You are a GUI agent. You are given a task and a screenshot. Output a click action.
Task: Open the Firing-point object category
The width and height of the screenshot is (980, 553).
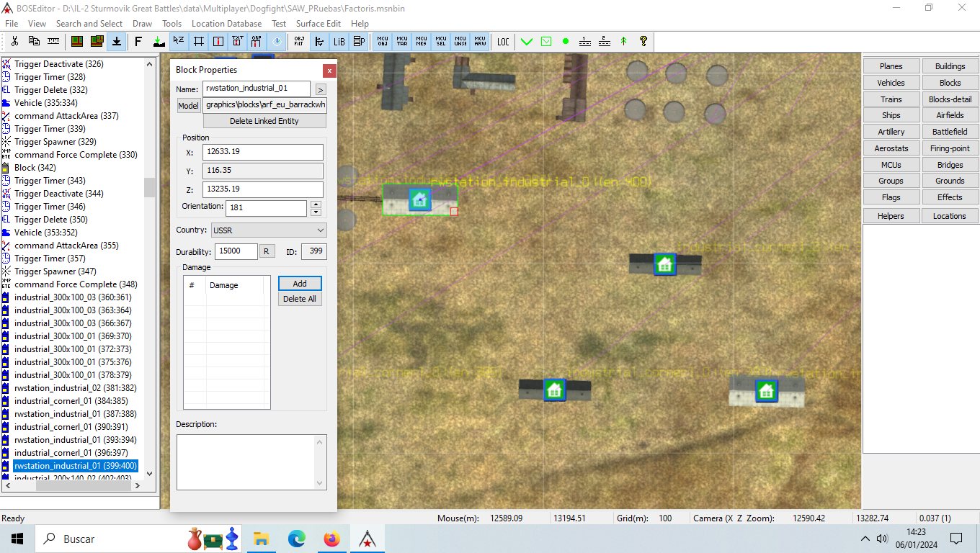(x=950, y=148)
